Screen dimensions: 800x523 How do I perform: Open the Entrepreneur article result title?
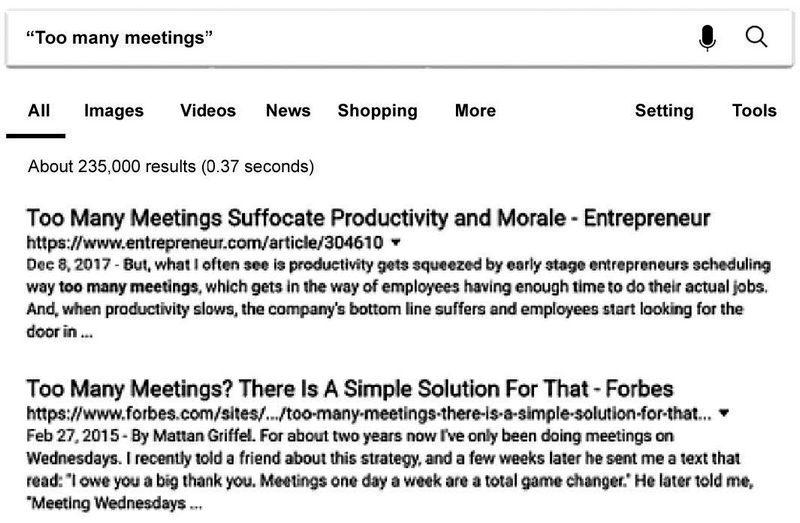pyautogui.click(x=368, y=218)
